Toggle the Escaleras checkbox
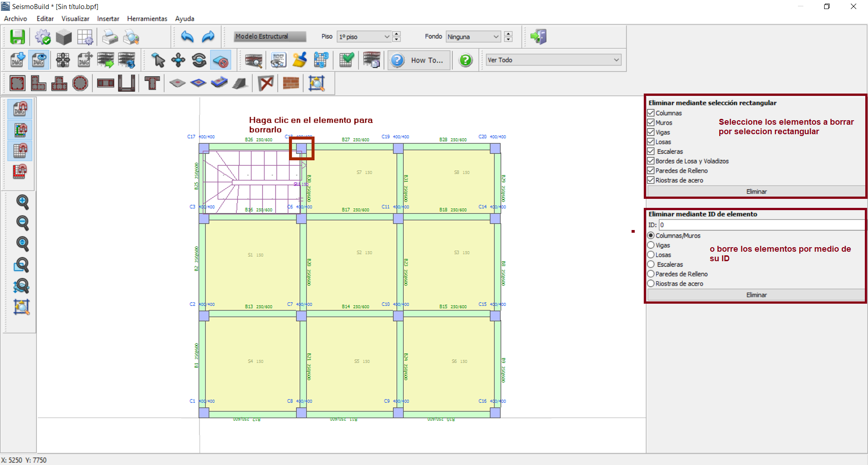 [x=651, y=151]
